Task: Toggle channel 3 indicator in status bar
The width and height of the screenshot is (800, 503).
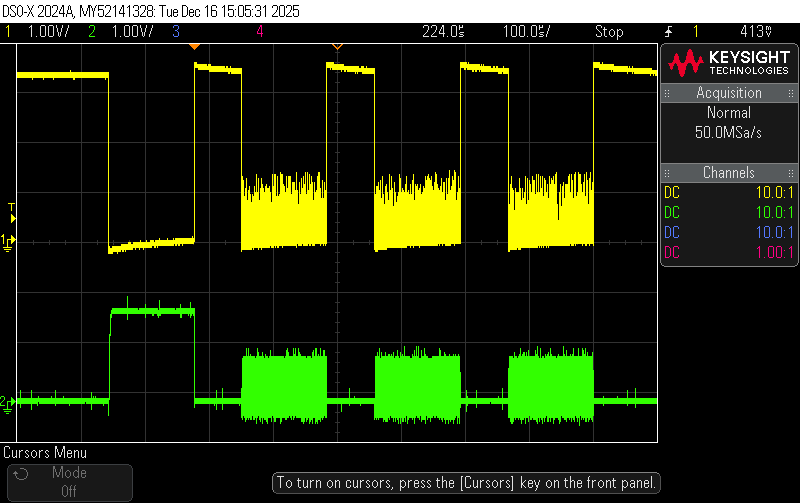Action: coord(176,32)
